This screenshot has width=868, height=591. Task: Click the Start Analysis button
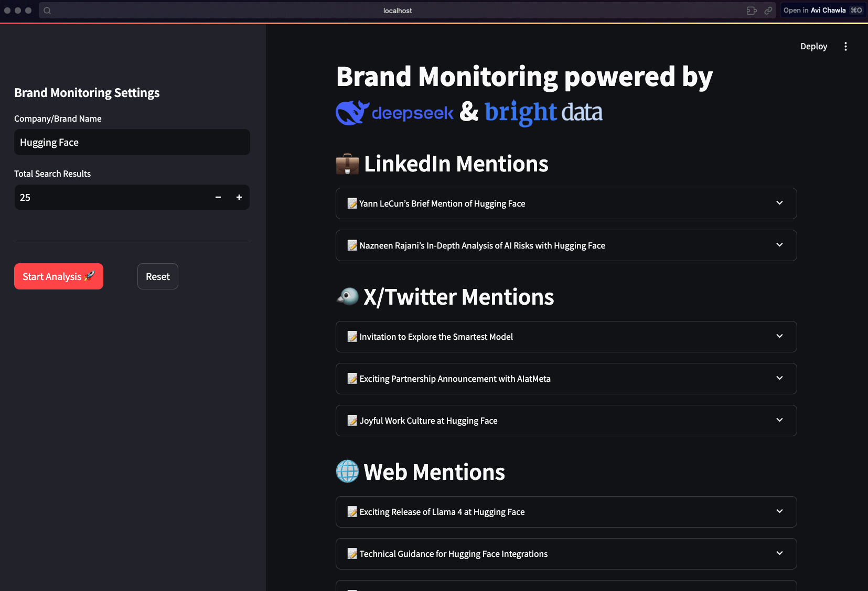pyautogui.click(x=59, y=276)
